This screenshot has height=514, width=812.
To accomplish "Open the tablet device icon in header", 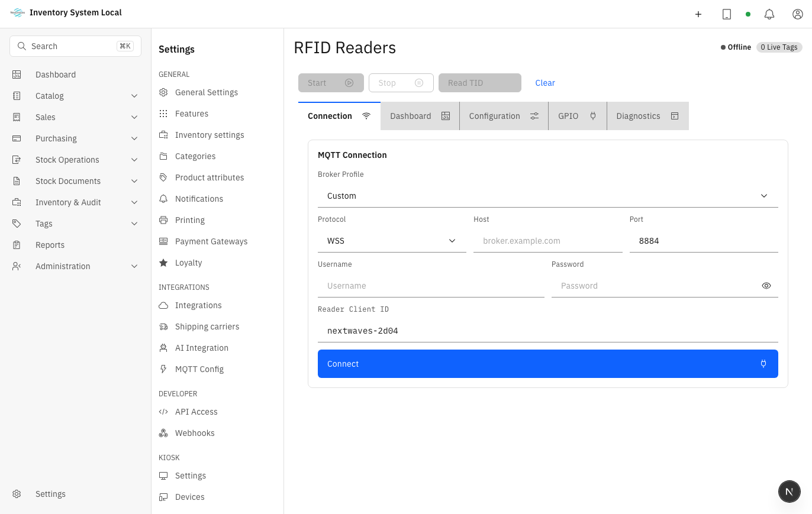I will click(727, 14).
